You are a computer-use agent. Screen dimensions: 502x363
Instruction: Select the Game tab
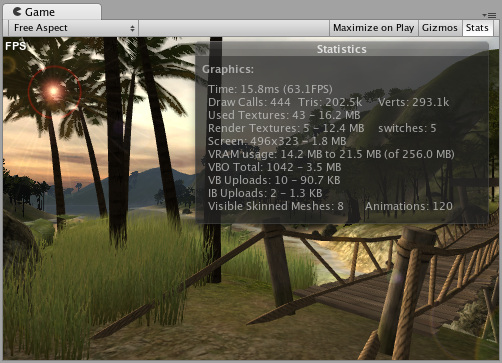(x=52, y=12)
